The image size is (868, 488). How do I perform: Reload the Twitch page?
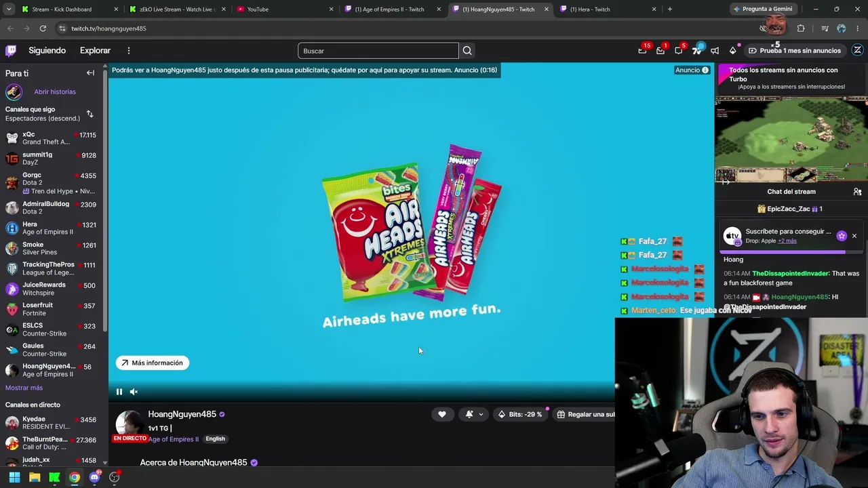43,28
